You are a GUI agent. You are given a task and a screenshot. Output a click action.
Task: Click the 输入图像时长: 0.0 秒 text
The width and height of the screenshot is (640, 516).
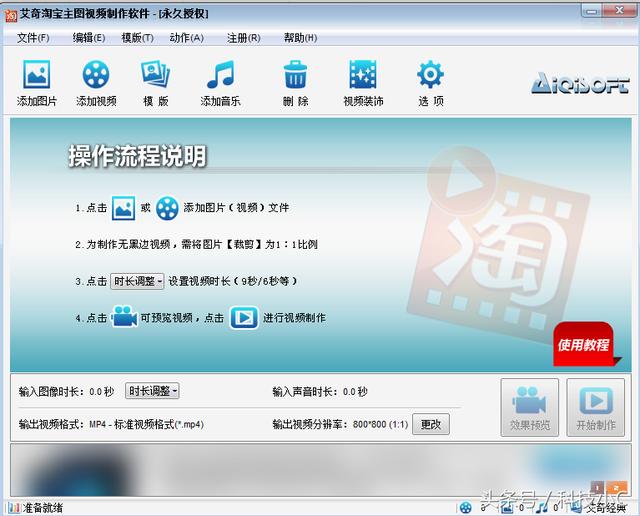[66, 392]
